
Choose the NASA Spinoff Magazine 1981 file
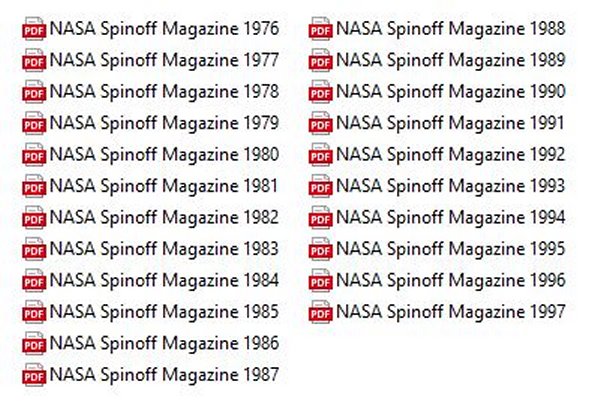[x=164, y=186]
